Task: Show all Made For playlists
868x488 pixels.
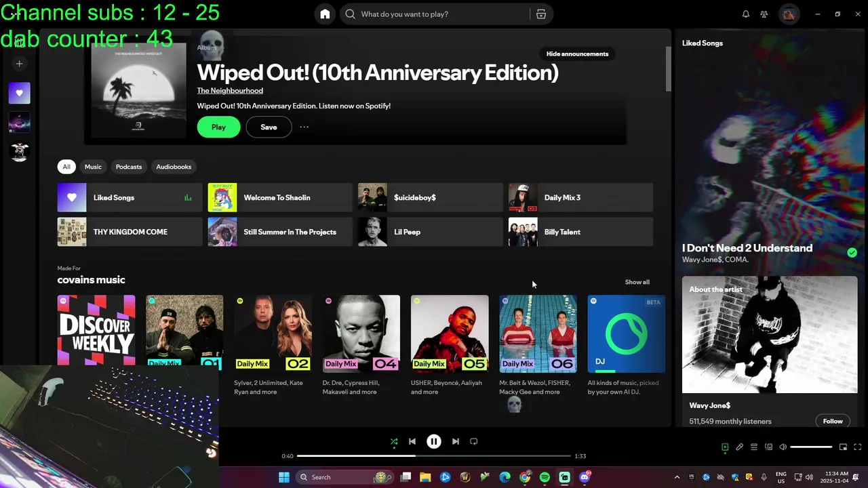Action: coord(637,282)
